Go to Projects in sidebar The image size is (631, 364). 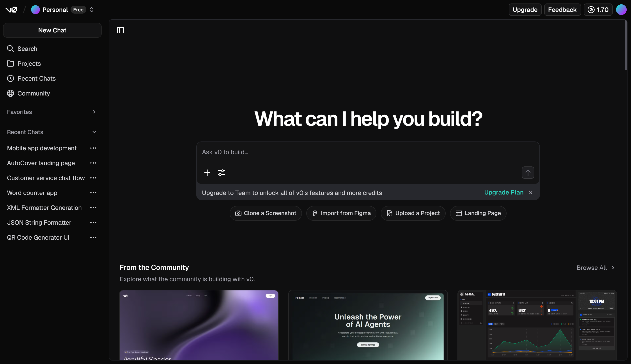(29, 64)
